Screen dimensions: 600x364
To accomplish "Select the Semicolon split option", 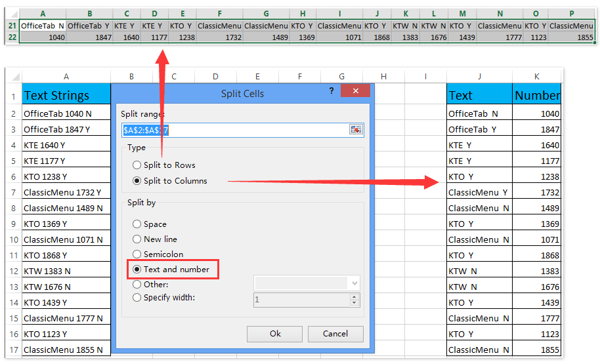I will (137, 254).
